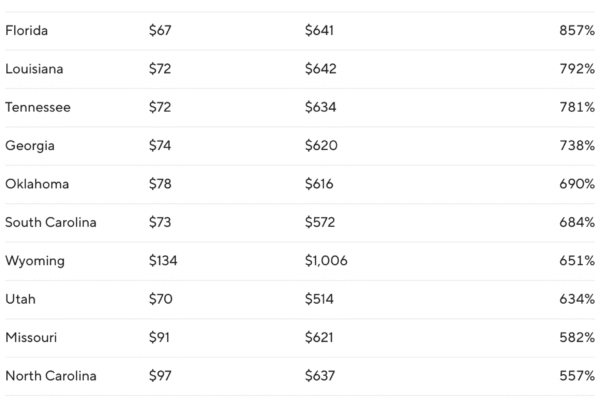This screenshot has height=400, width=600.
Task: Select the Utah row label
Action: [20, 299]
